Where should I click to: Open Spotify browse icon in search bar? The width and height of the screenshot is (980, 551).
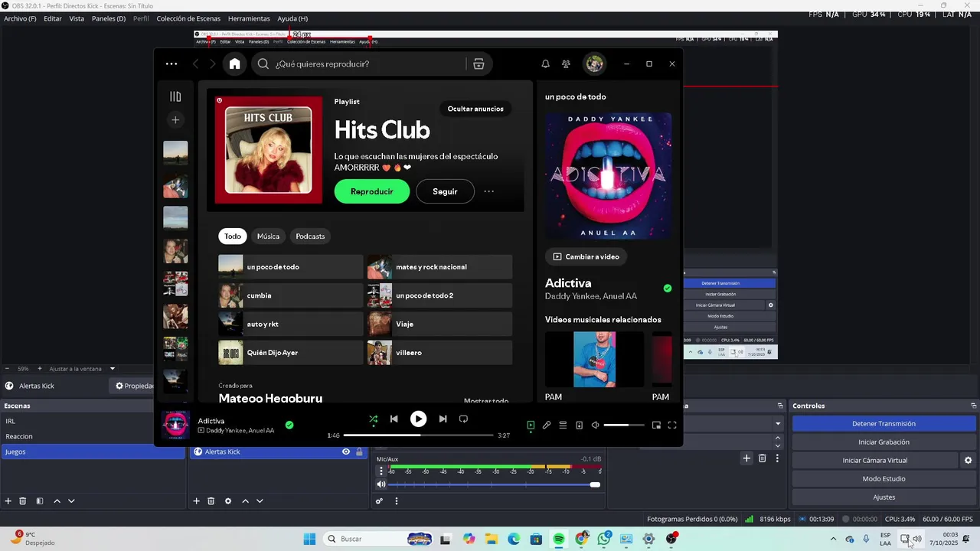(x=479, y=64)
